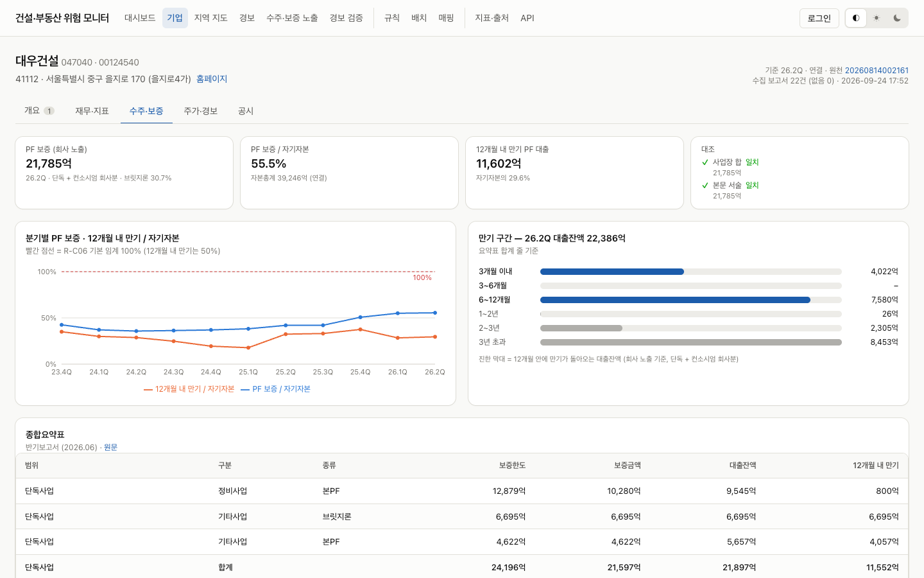This screenshot has width=924, height=578.
Task: Open the 홈페이지 link
Action: click(212, 79)
